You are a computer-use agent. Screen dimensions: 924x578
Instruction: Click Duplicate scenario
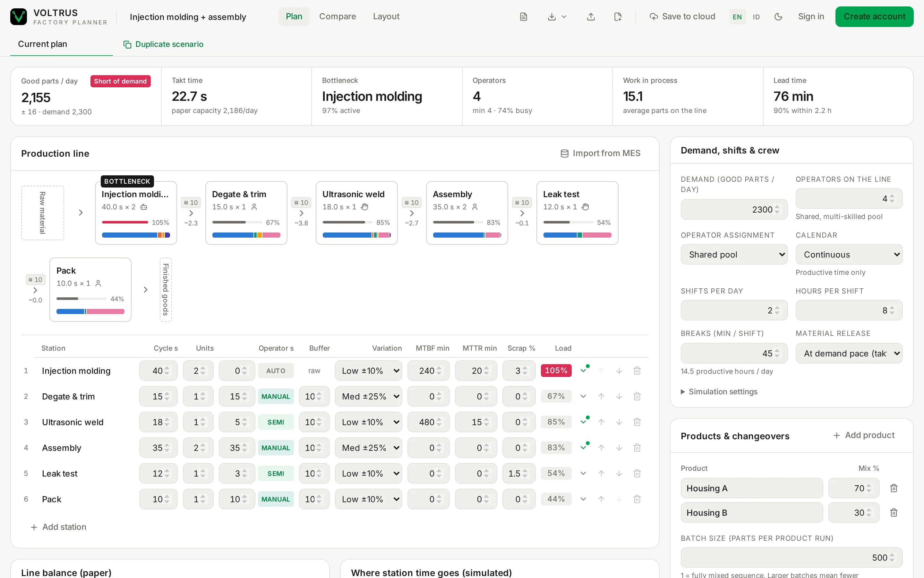[x=163, y=44]
